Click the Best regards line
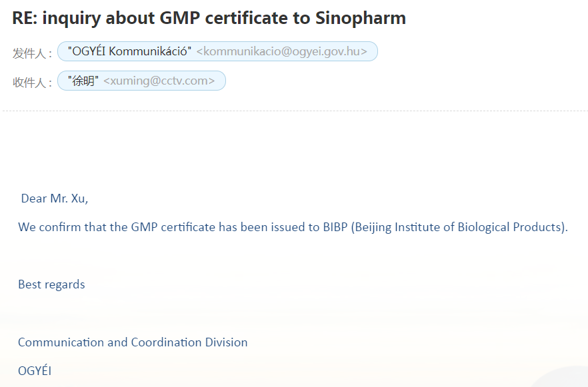 [x=51, y=284]
